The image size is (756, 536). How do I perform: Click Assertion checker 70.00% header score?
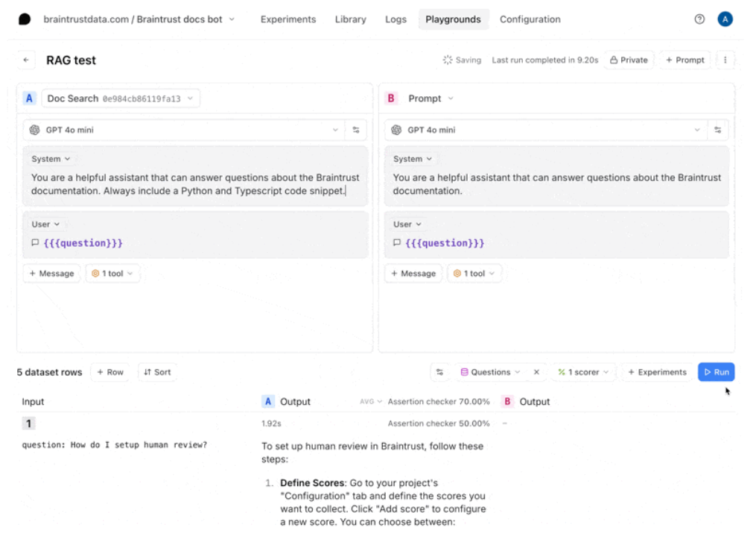pos(438,401)
